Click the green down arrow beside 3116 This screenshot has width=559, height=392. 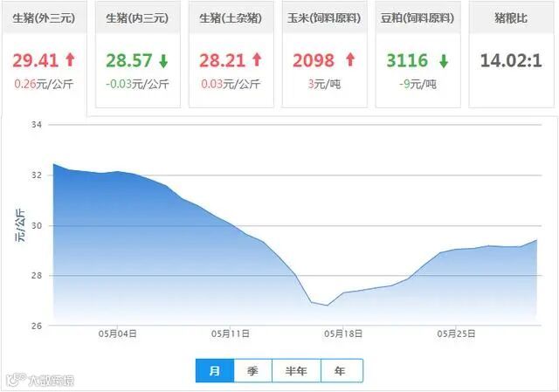point(444,60)
